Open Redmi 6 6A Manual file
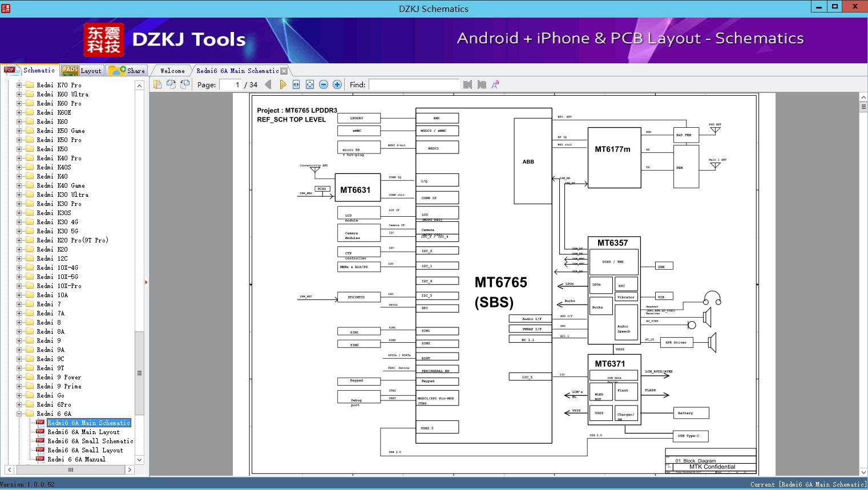The width and height of the screenshot is (868, 490). point(76,459)
